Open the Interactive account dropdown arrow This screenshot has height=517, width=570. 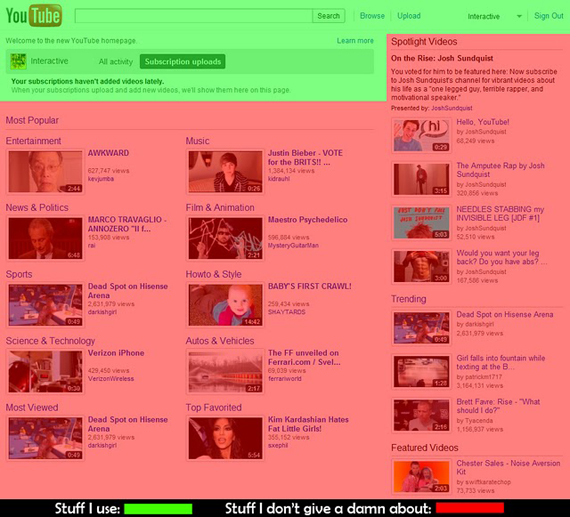pos(519,16)
